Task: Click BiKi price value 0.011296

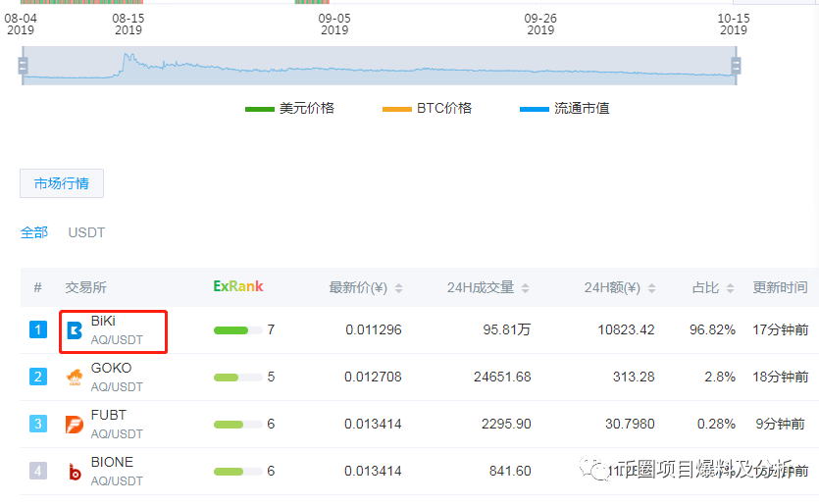Action: click(x=374, y=329)
